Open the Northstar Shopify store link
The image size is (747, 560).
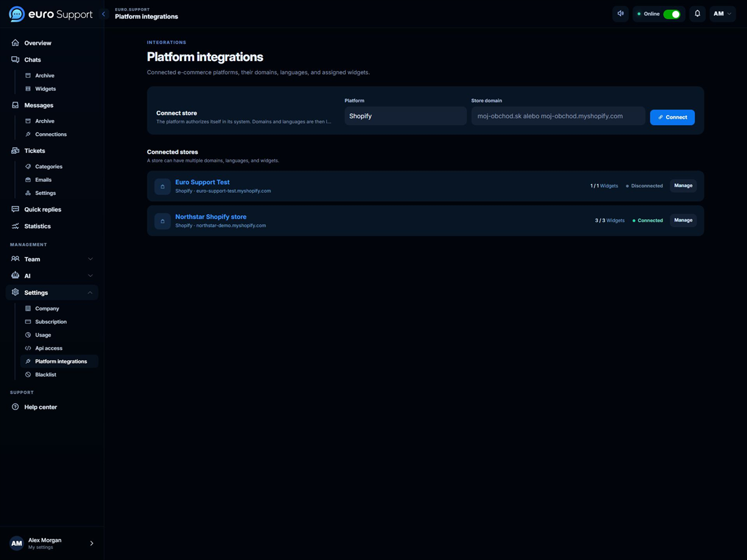click(210, 217)
